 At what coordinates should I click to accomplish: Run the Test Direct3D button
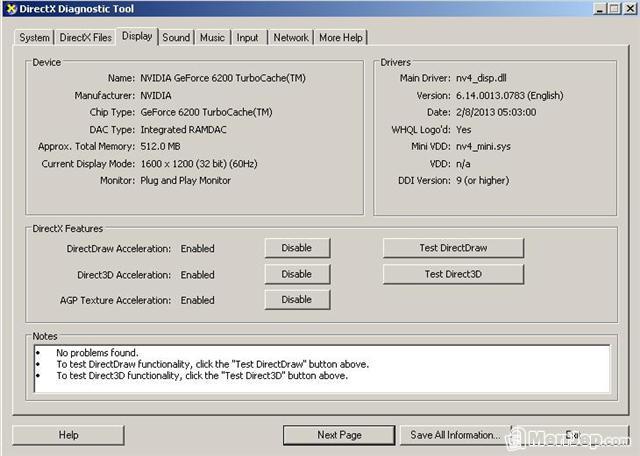tap(453, 274)
